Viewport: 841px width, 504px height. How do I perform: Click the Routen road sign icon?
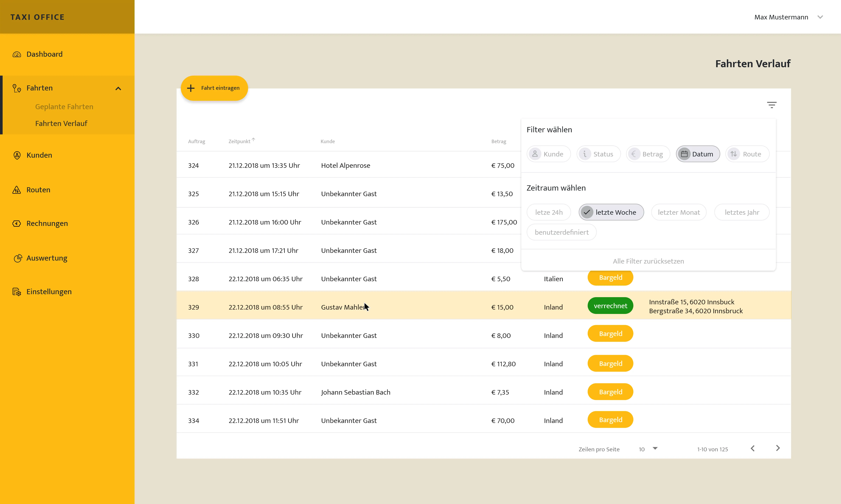click(17, 190)
